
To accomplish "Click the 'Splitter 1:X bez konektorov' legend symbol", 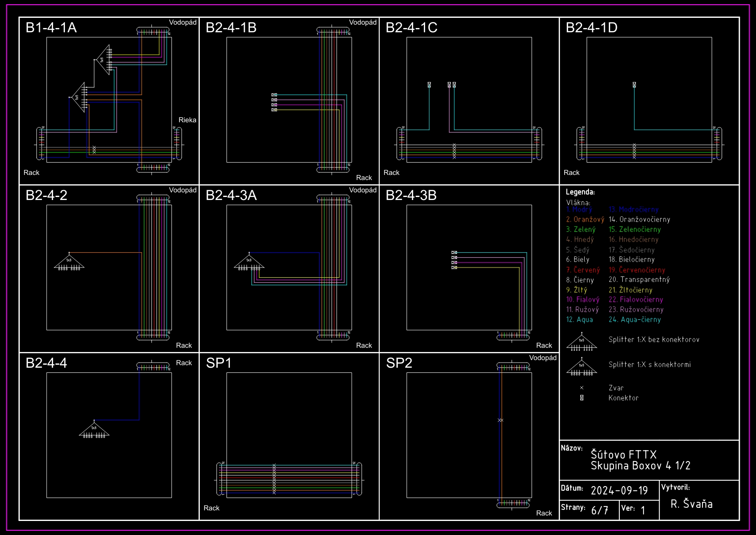I will [582, 343].
